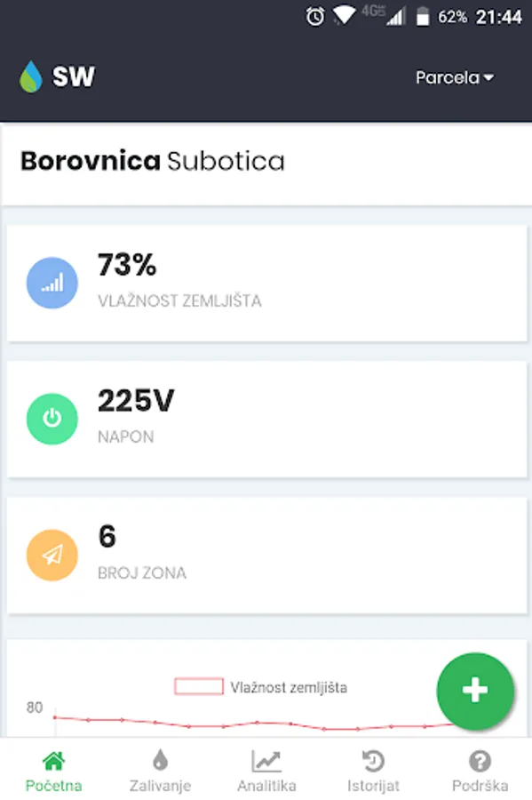The image size is (532, 800).
Task: Tap the Zalivanje watering droplet icon
Action: click(x=159, y=763)
